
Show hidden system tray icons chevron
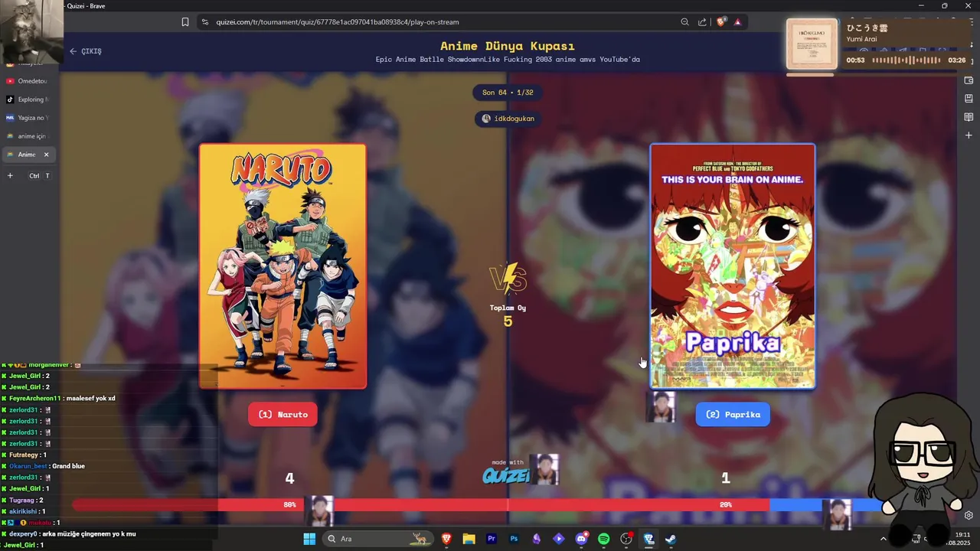pos(883,539)
